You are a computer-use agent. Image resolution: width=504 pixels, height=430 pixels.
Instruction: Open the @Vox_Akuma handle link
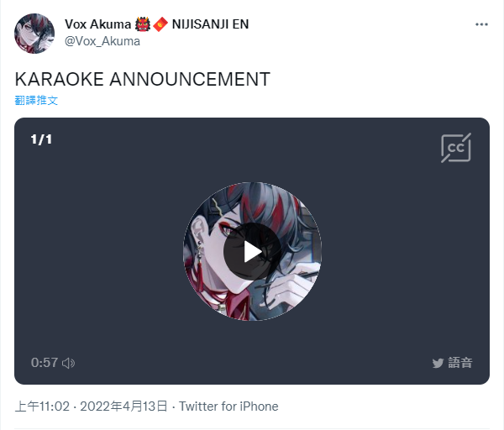102,41
